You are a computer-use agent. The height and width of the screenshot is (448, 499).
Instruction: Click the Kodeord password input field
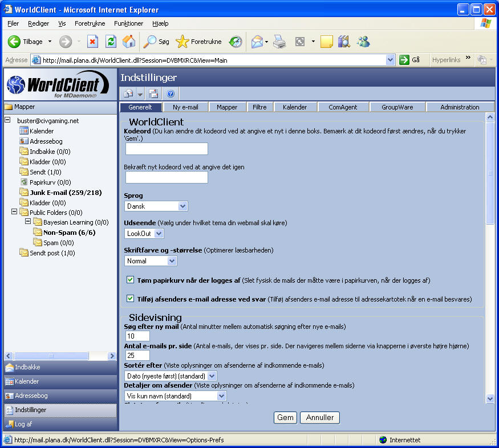pos(167,149)
